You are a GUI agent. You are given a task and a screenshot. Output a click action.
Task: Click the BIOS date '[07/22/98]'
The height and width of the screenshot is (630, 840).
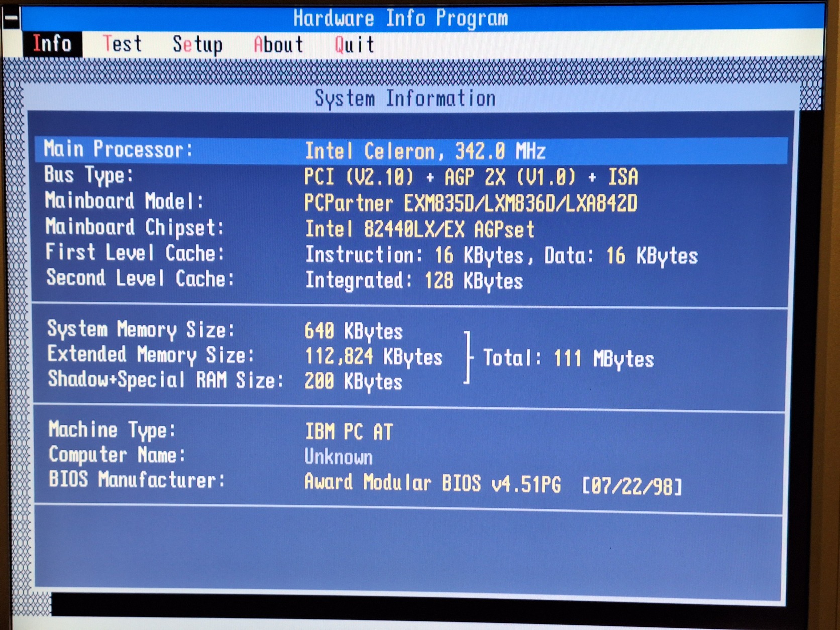pos(632,486)
